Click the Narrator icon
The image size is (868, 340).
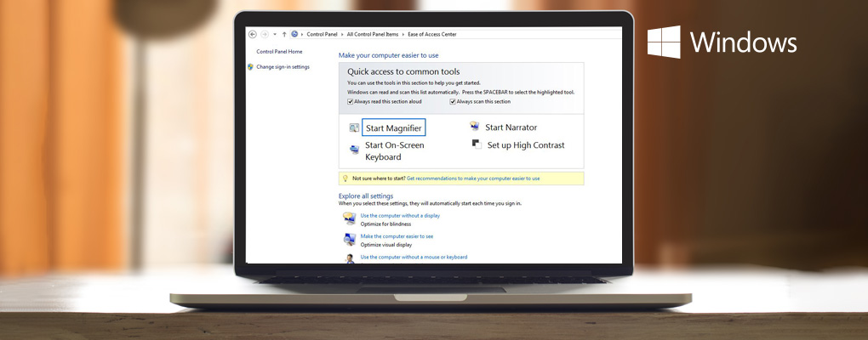tap(474, 127)
